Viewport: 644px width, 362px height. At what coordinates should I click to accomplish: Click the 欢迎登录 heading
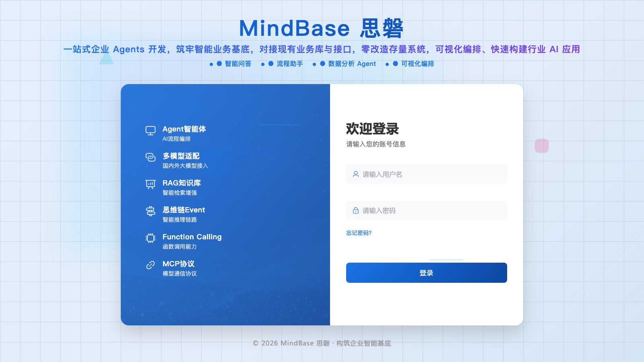point(373,129)
